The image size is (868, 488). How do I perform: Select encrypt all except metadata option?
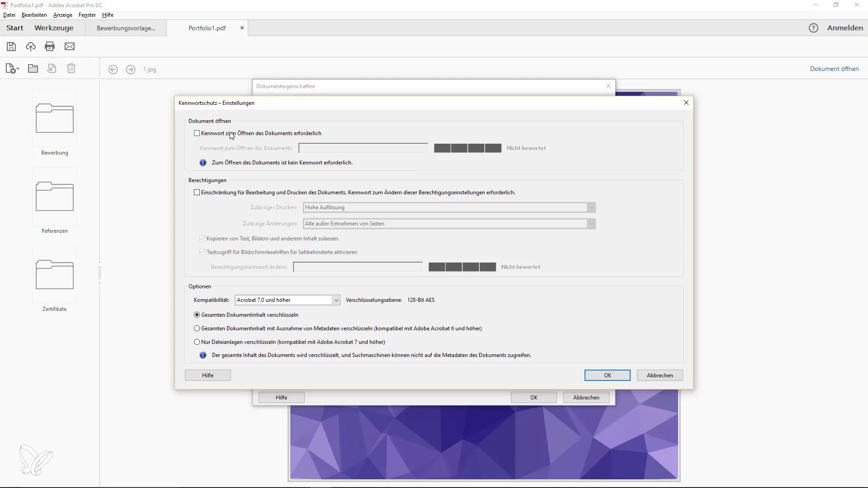pos(197,328)
